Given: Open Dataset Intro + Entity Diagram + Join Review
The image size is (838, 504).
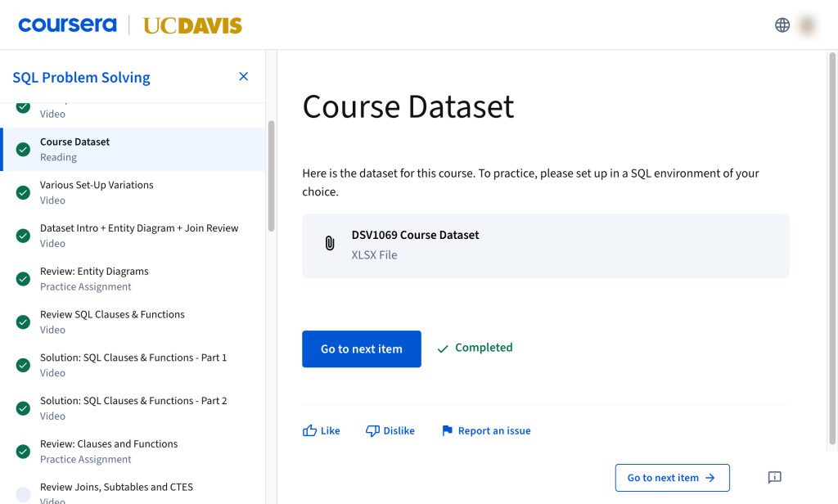Looking at the screenshot, I should (x=134, y=236).
